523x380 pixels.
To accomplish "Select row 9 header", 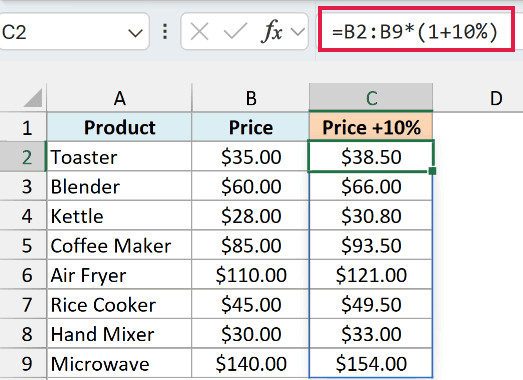I will (x=23, y=363).
